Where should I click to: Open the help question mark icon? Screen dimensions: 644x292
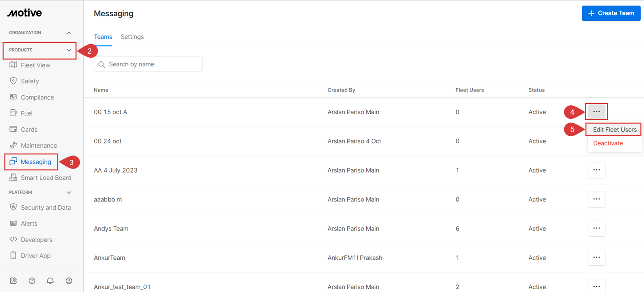point(32,281)
